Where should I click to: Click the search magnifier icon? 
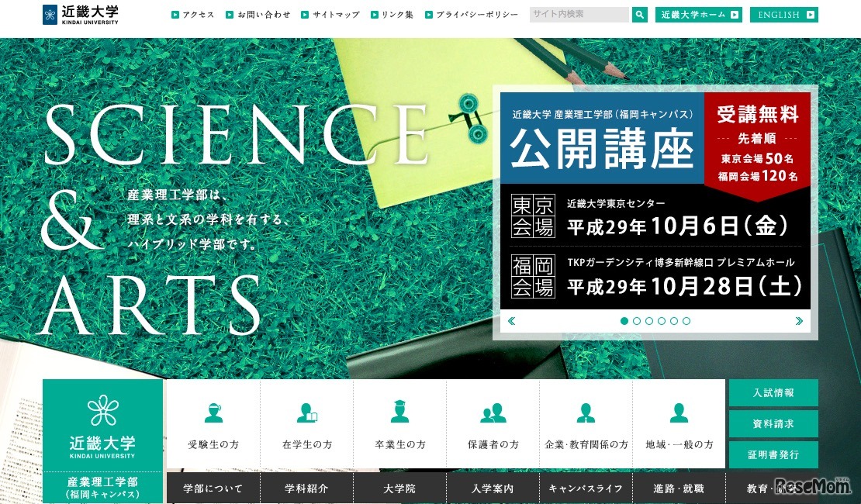click(x=639, y=15)
